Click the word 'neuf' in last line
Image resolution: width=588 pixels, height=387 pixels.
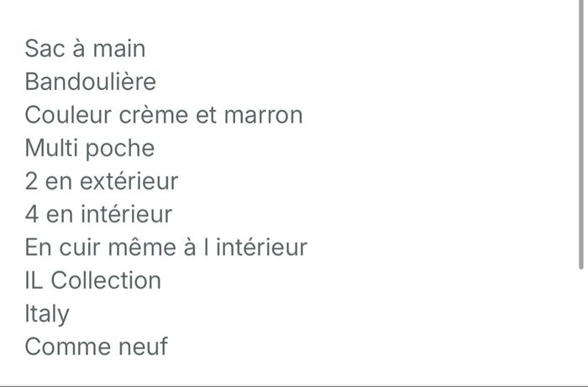(x=142, y=346)
